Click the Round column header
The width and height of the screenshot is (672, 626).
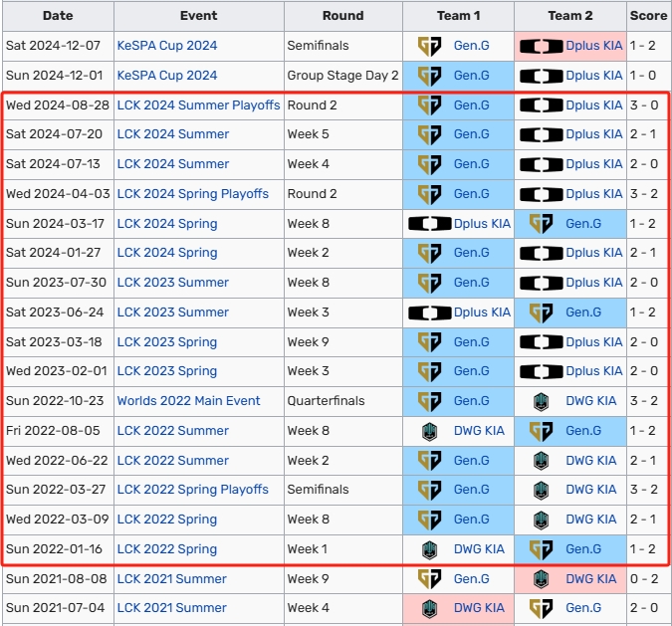point(342,16)
